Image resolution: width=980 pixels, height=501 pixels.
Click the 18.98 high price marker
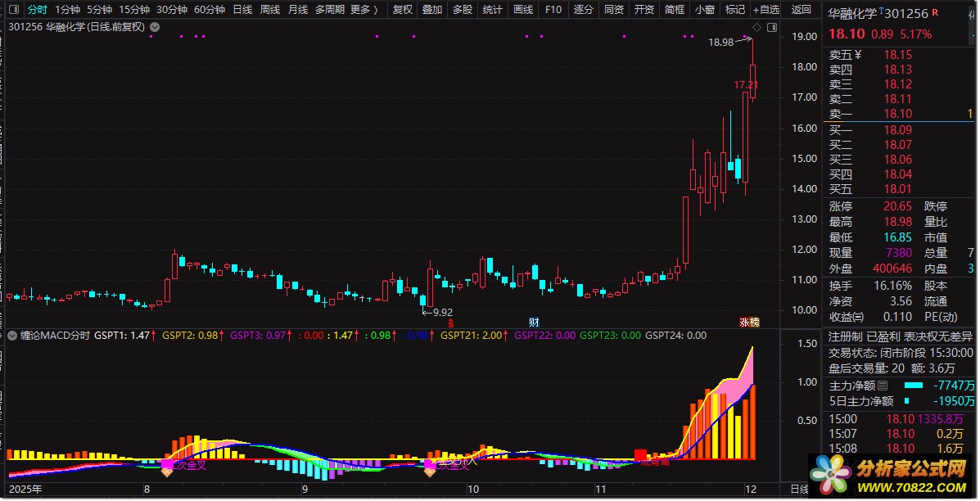tap(720, 42)
